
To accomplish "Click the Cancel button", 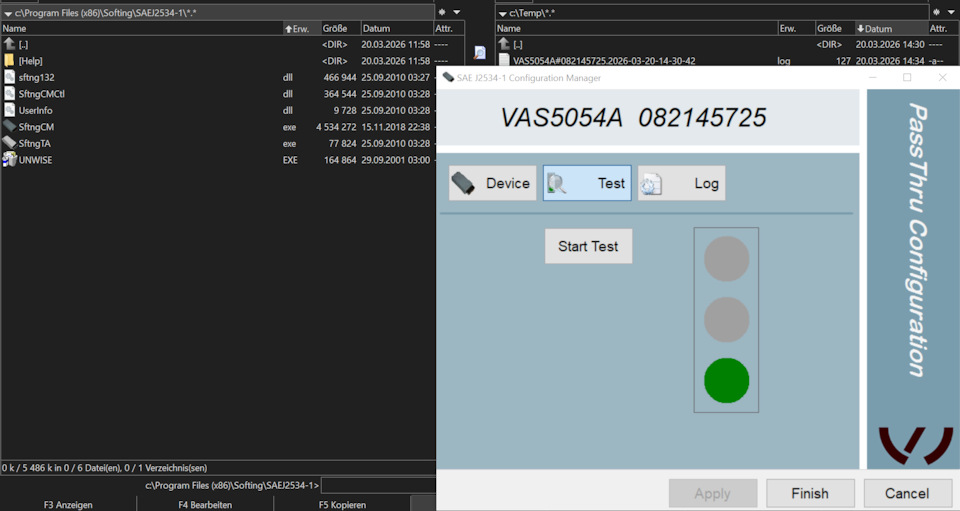I will click(x=907, y=493).
